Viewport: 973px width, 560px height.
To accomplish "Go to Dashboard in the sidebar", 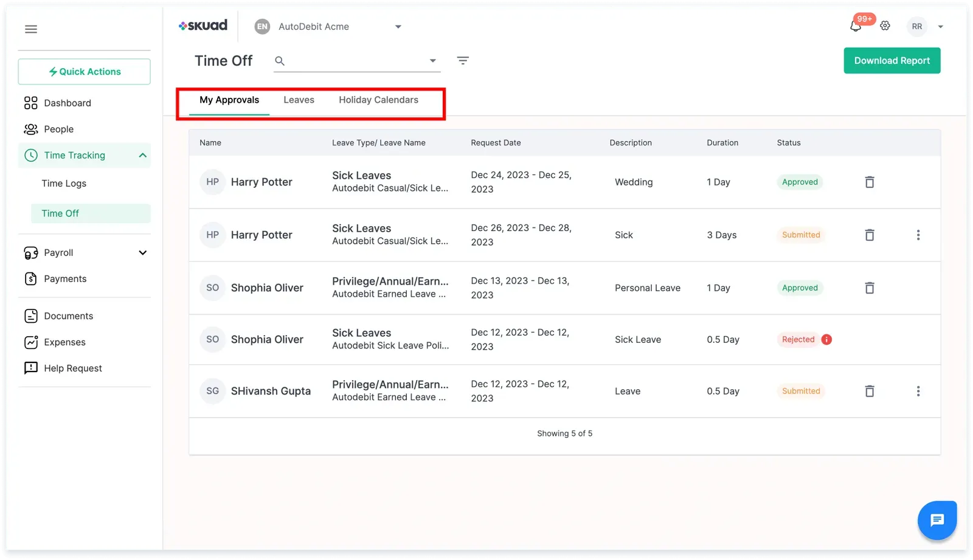I will [68, 103].
